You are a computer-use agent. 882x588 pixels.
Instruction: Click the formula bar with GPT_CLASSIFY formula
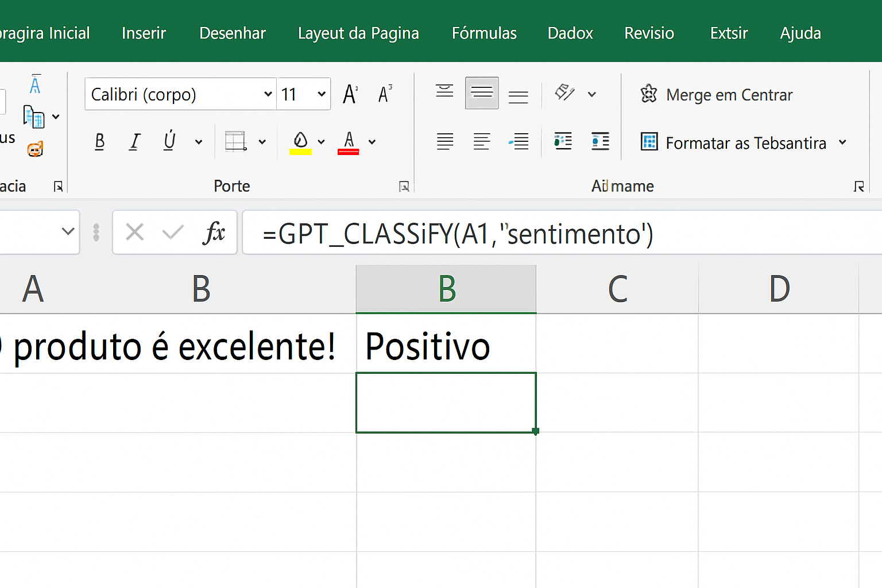[562, 232]
